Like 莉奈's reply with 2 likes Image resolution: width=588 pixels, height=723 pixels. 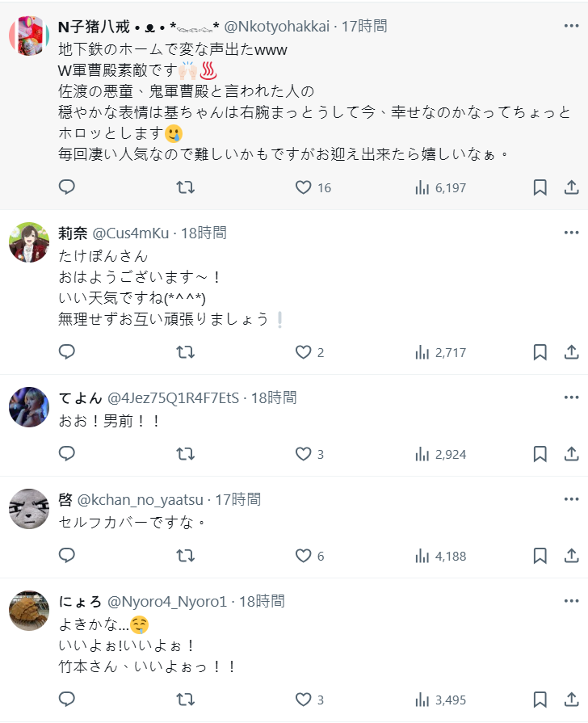click(x=303, y=352)
